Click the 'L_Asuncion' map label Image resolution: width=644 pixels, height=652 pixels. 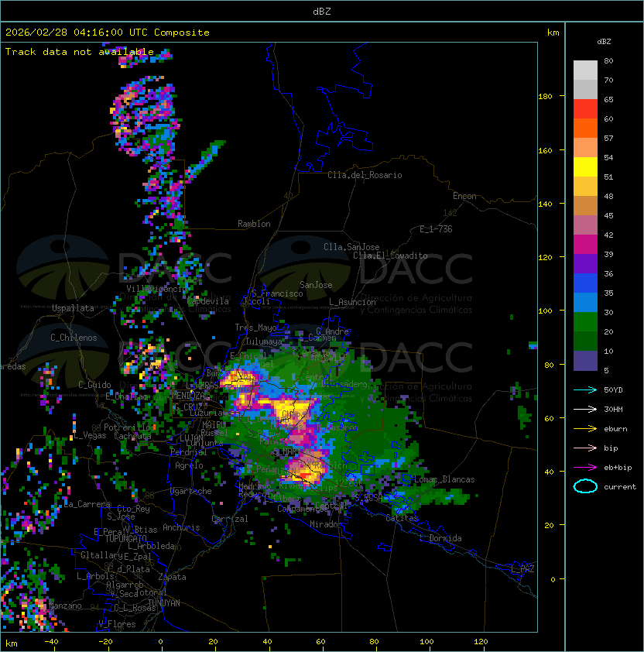tap(352, 302)
